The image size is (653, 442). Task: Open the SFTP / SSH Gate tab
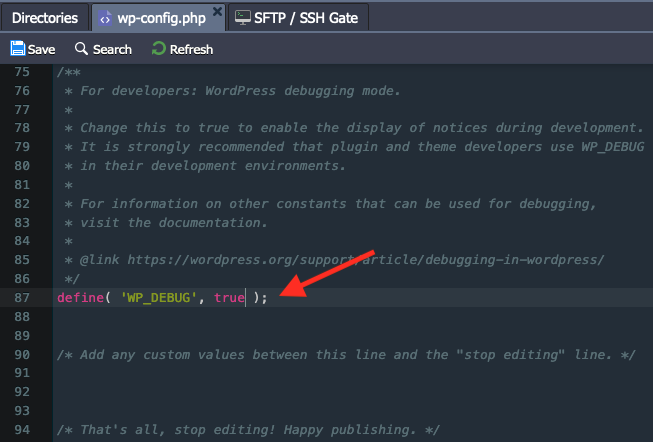point(298,18)
